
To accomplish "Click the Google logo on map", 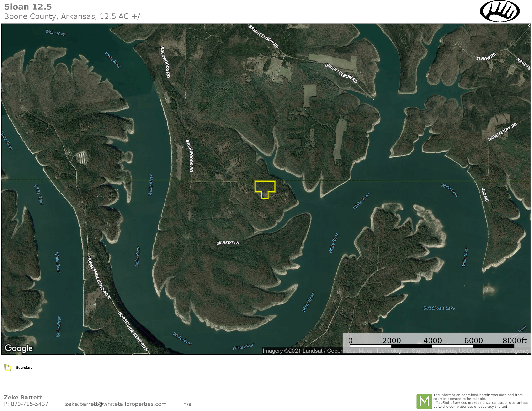I will 19,348.
